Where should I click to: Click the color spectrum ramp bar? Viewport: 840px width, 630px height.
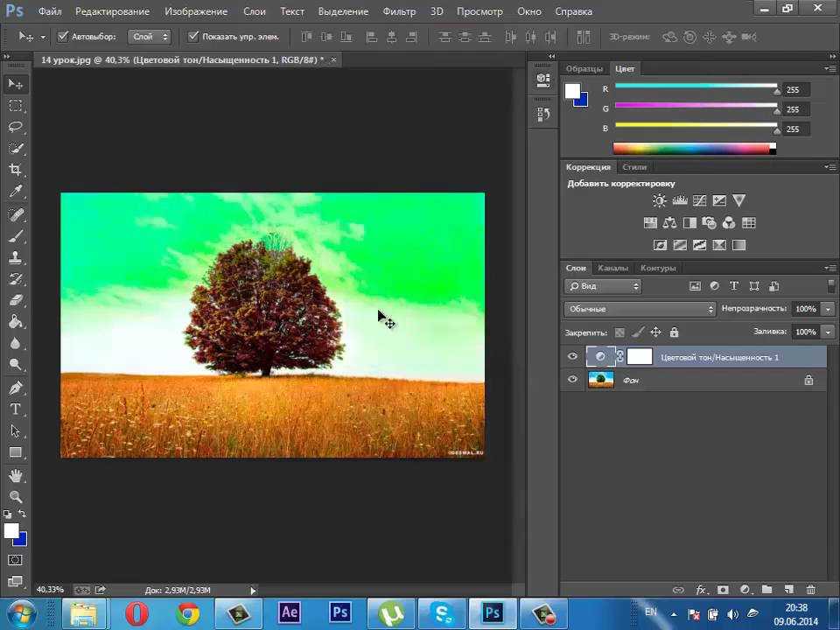pos(694,149)
